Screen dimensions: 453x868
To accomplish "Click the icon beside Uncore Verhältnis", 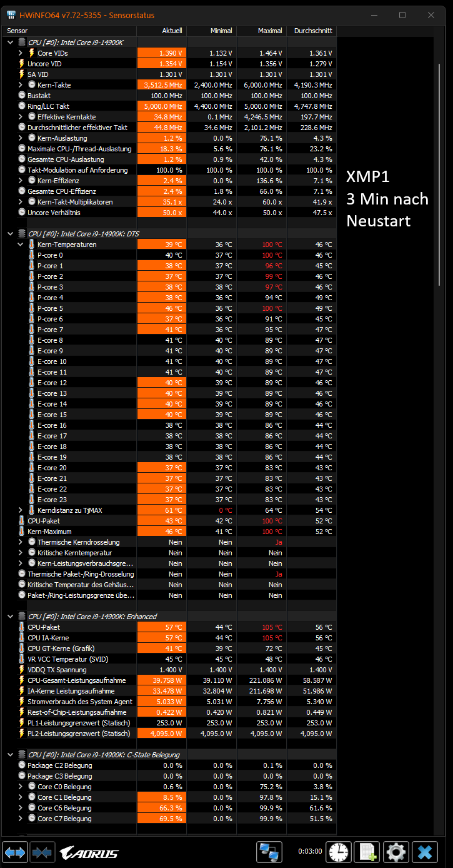I will (22, 213).
